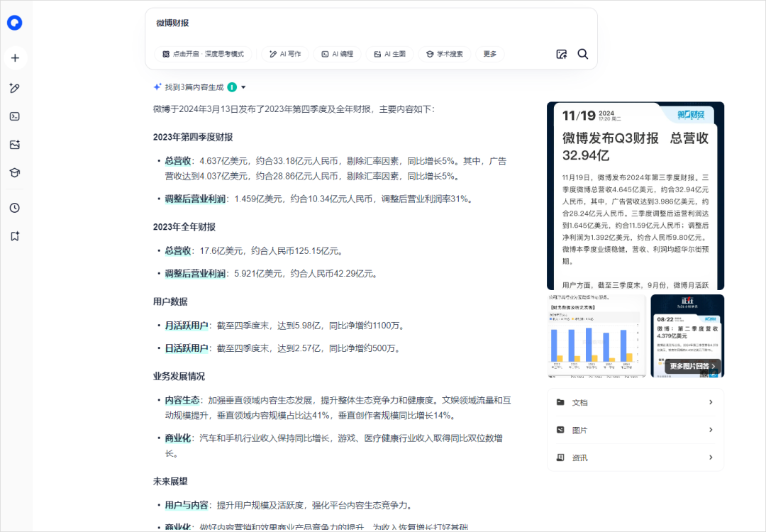Image resolution: width=766 pixels, height=532 pixels.
Task: Click the 找到3篇内容生成 text
Action: (x=194, y=87)
